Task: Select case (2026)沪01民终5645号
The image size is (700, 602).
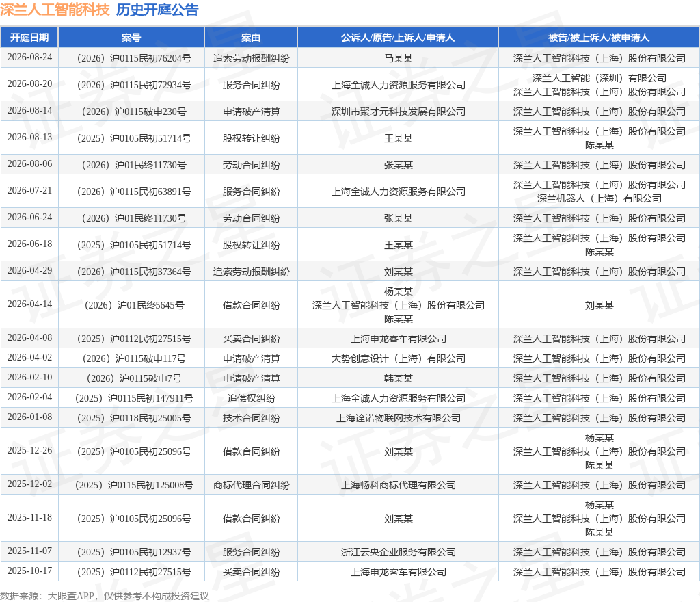Action: coord(134,305)
